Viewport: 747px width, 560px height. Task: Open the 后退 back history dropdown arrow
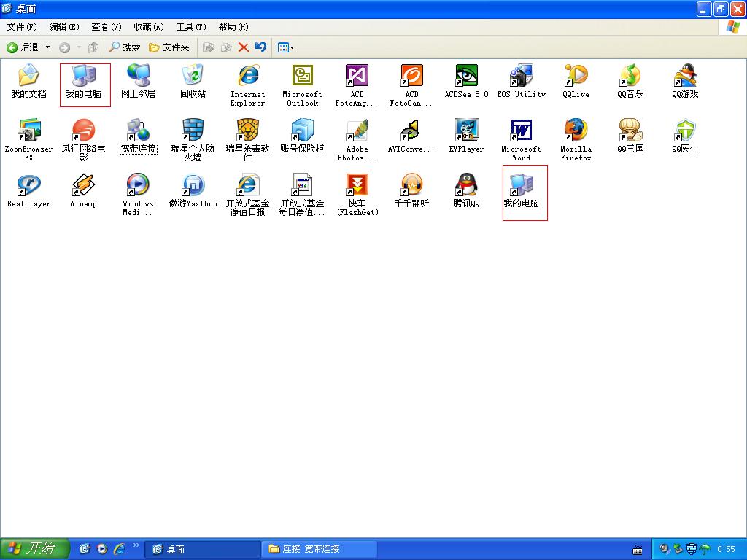coord(48,47)
